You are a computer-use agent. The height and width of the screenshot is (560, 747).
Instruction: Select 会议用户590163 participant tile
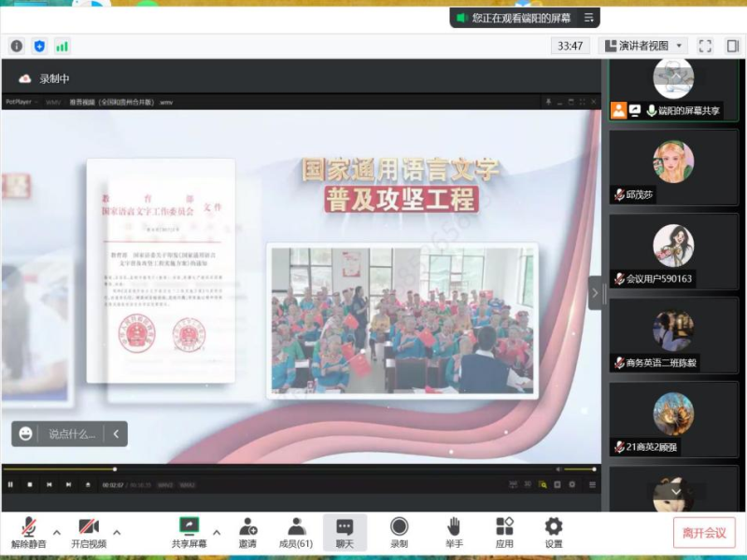(673, 251)
